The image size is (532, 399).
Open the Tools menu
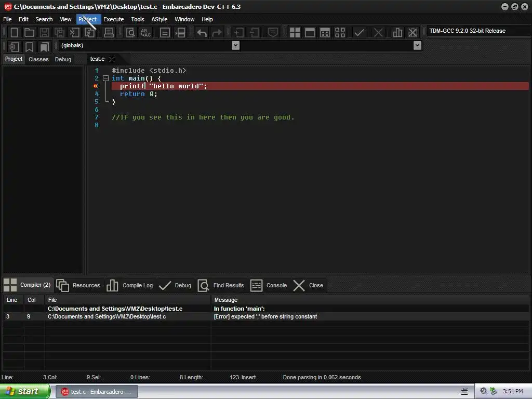(x=138, y=19)
